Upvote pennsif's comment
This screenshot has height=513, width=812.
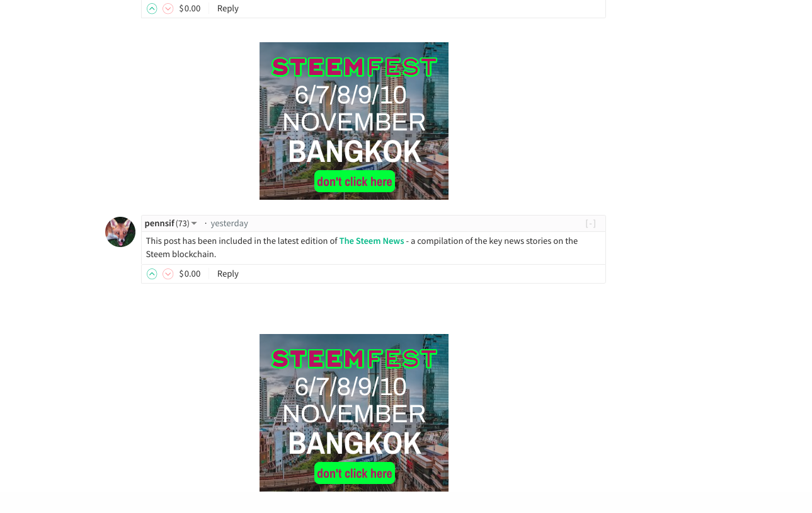(x=152, y=274)
